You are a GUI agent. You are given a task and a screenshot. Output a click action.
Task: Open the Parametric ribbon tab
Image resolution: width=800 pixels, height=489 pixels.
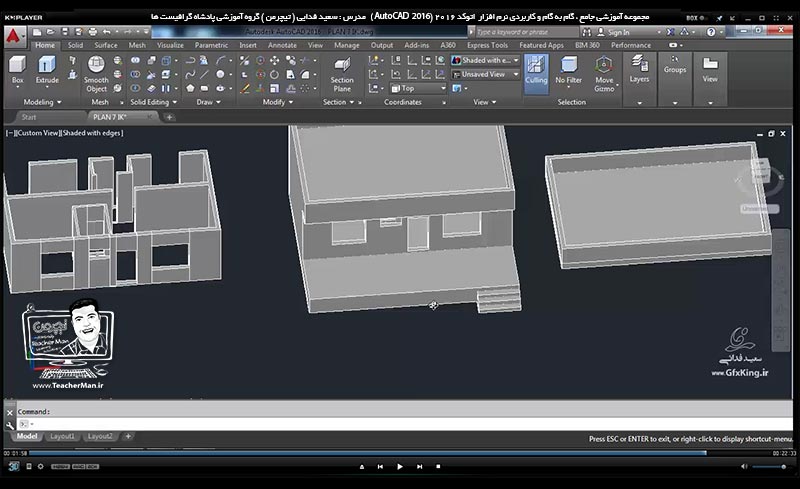tap(211, 45)
